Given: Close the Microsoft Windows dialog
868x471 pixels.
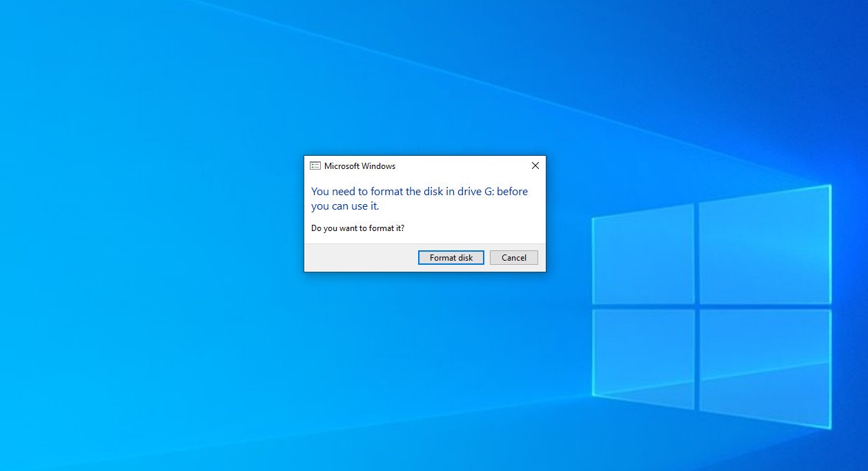Looking at the screenshot, I should click(x=535, y=166).
